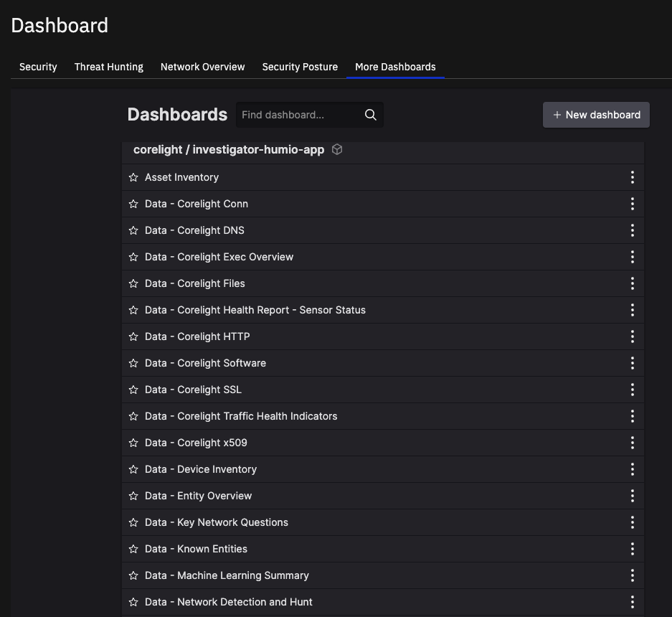
Task: Open Data - Corelight x509 dashboard
Action: pos(196,443)
